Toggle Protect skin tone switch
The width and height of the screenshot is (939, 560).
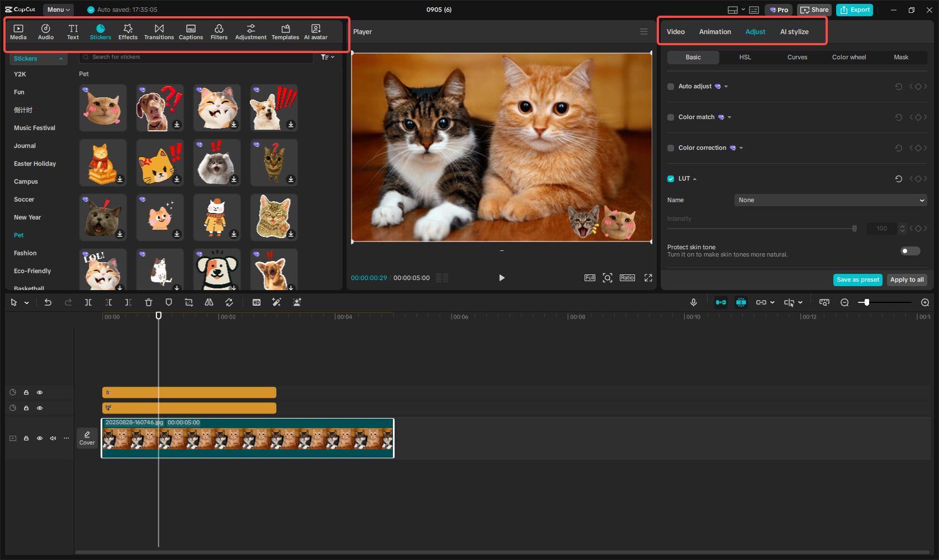coord(910,251)
